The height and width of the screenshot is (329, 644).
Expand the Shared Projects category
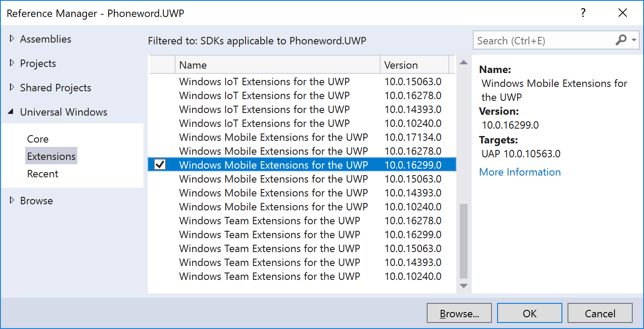[x=12, y=87]
